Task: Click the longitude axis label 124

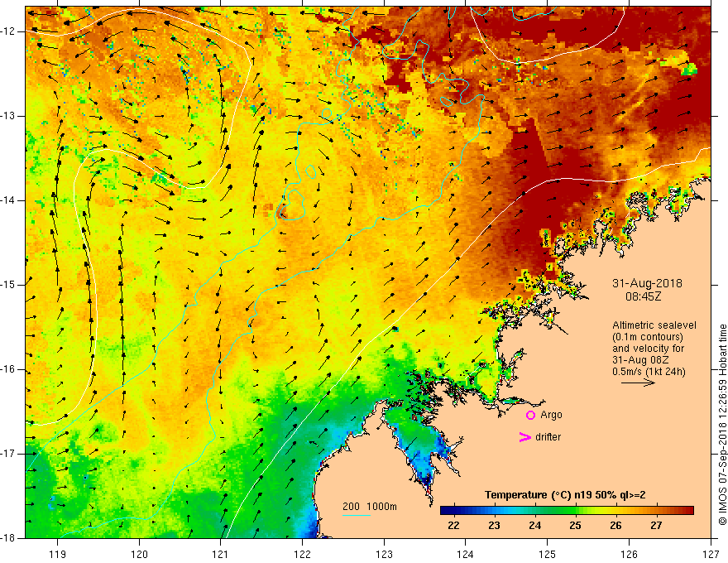Action: (x=466, y=554)
